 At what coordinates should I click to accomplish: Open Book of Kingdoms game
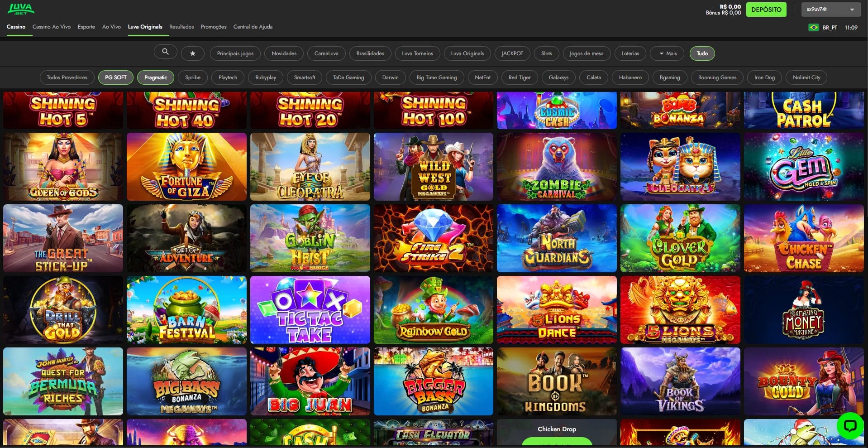pos(557,381)
